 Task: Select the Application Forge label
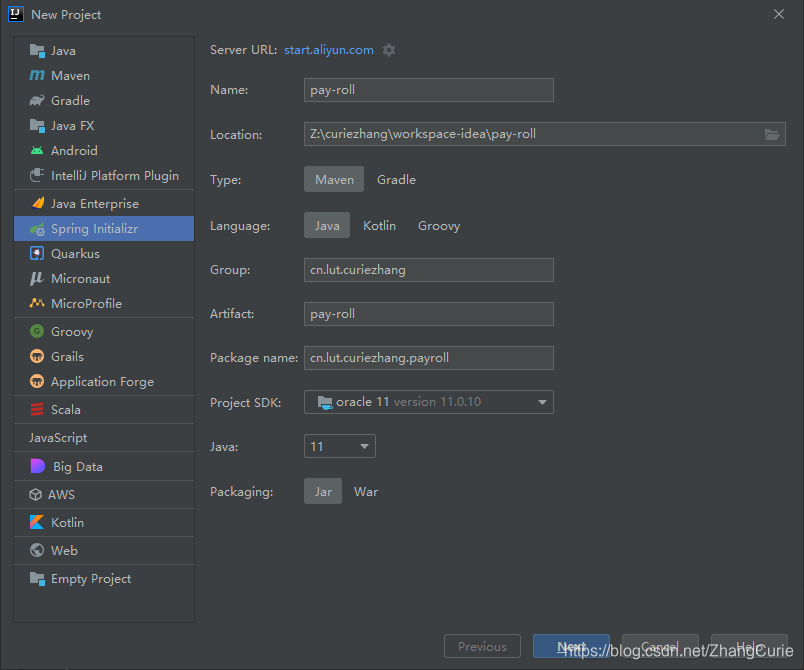(x=102, y=381)
